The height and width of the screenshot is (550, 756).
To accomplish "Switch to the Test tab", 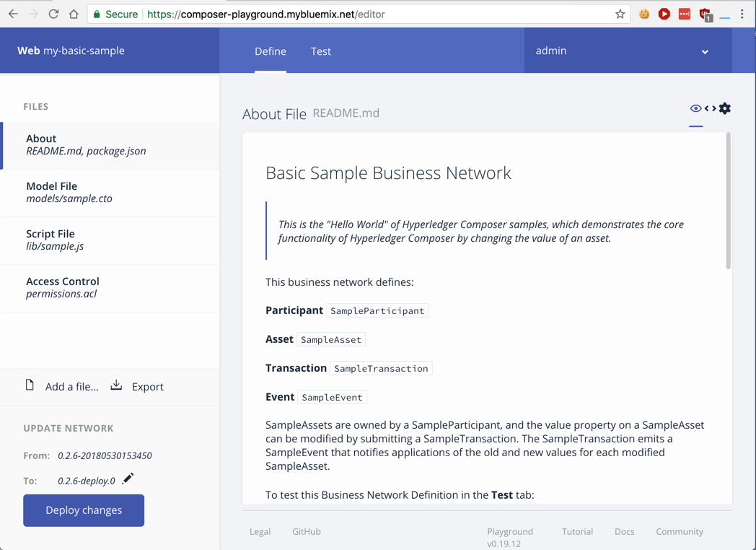I will click(321, 51).
